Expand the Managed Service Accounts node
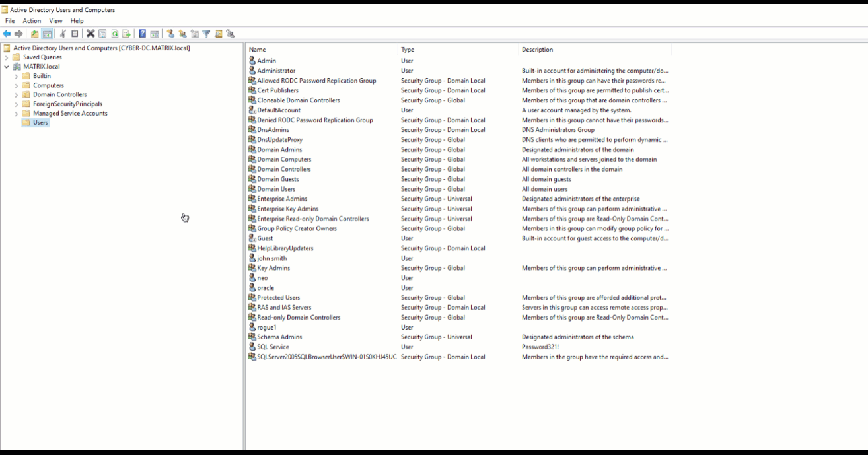The height and width of the screenshot is (455, 868). coord(17,113)
